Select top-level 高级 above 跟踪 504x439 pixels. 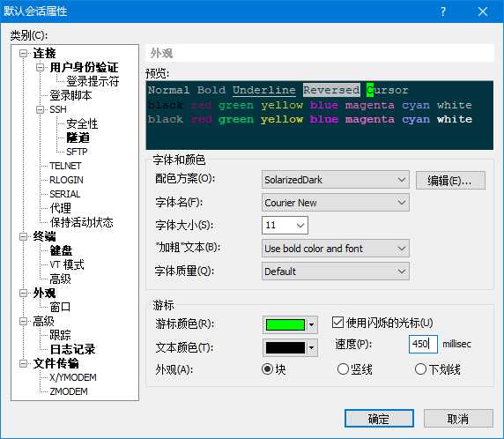[43, 321]
